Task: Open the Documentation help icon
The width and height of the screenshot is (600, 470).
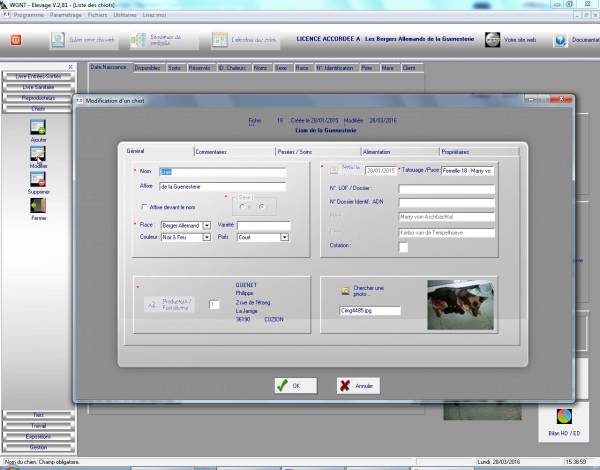Action: click(x=560, y=40)
